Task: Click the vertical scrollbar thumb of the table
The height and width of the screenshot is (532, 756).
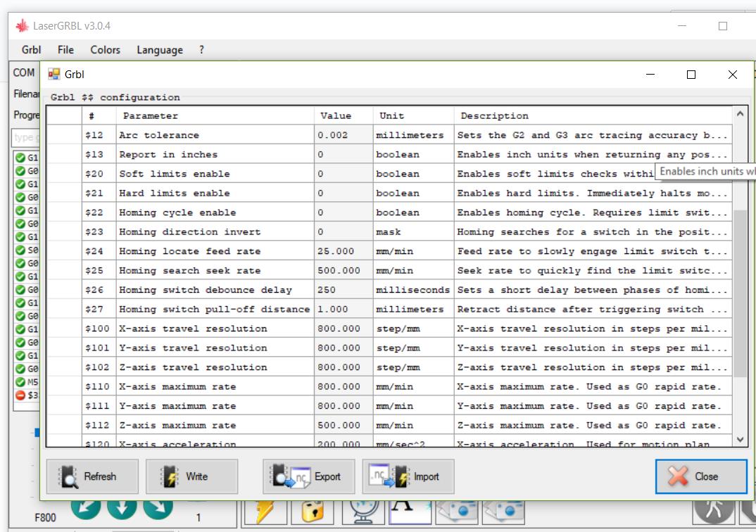Action: click(740, 293)
